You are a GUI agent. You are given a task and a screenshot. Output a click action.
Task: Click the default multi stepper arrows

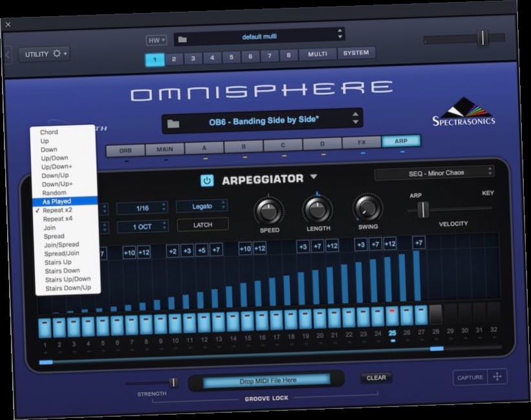coord(340,34)
